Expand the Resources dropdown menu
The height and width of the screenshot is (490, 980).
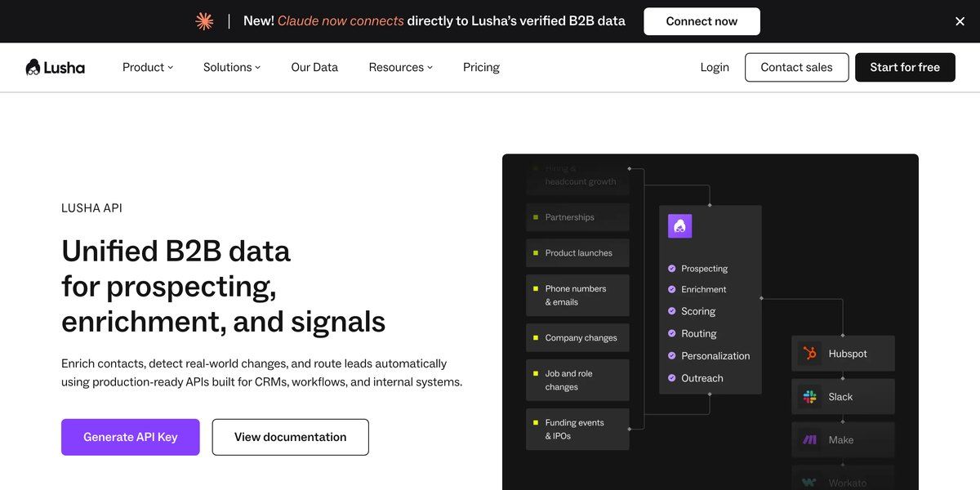(401, 67)
